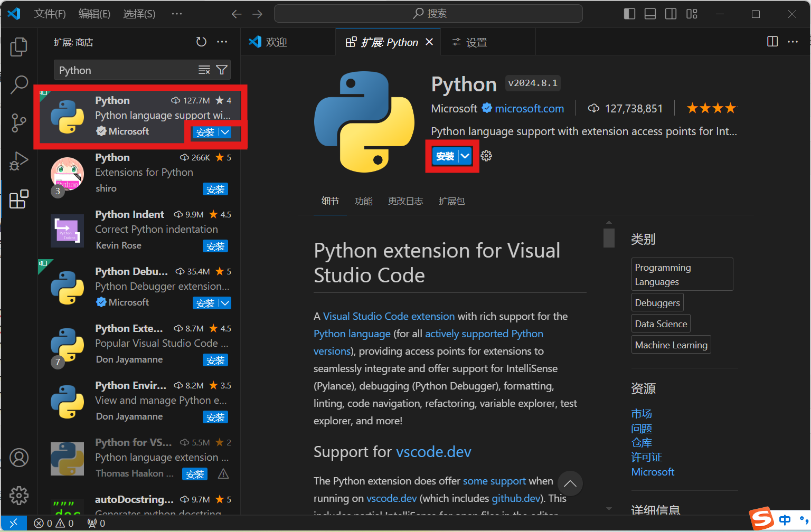The height and width of the screenshot is (532, 811).
Task: Open the 仓库 repository link
Action: (x=642, y=443)
